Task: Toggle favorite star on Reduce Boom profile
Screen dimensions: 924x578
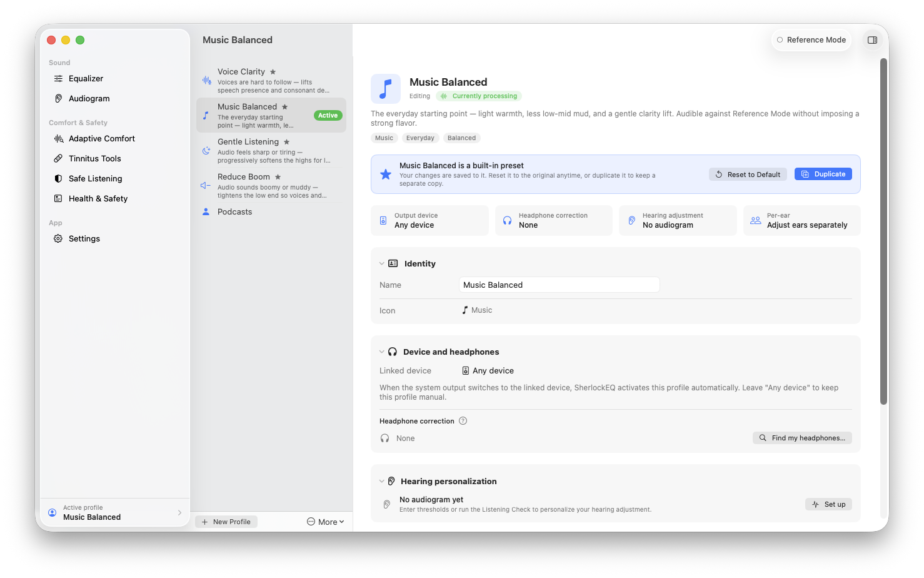Action: tap(278, 177)
